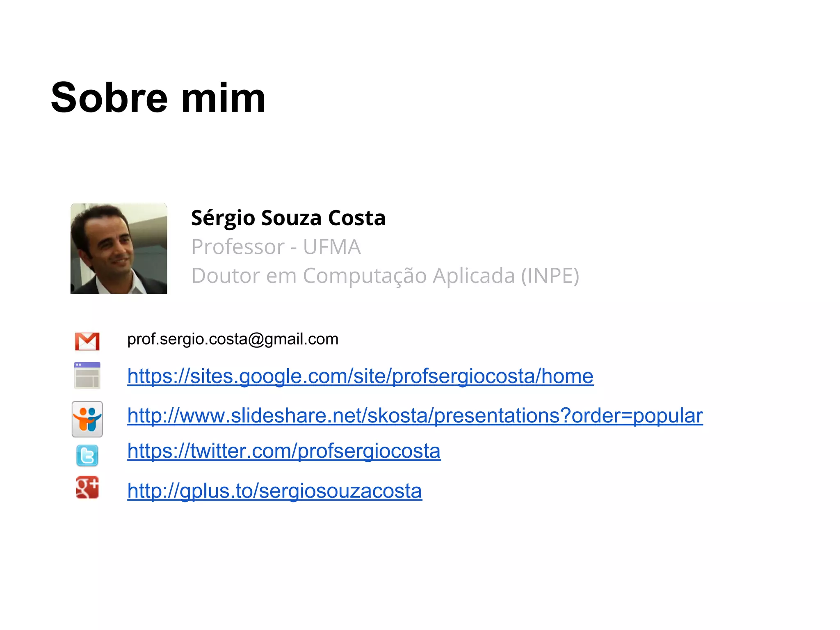Open the slideshare.net skosta presentations link
The height and width of the screenshot is (630, 840).
[x=415, y=415]
